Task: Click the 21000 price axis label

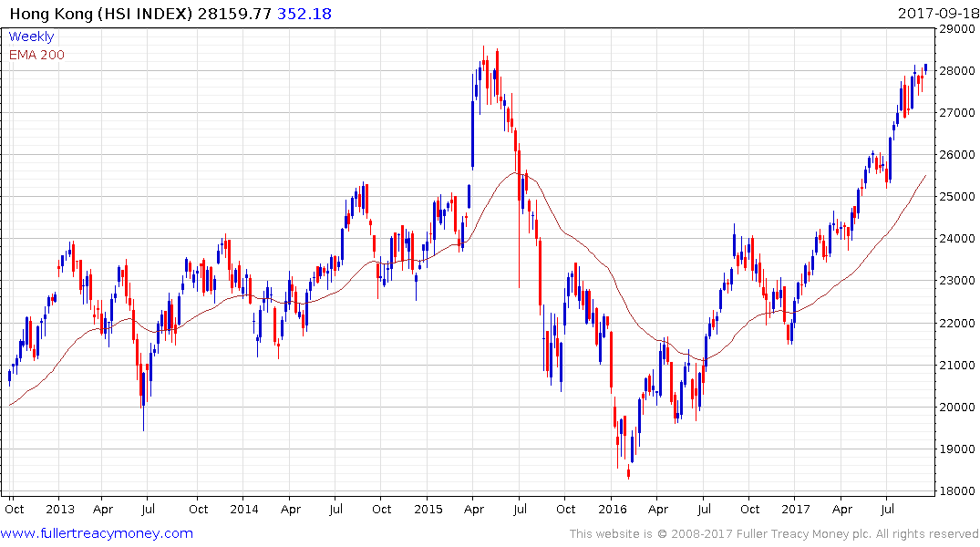Action: point(957,365)
